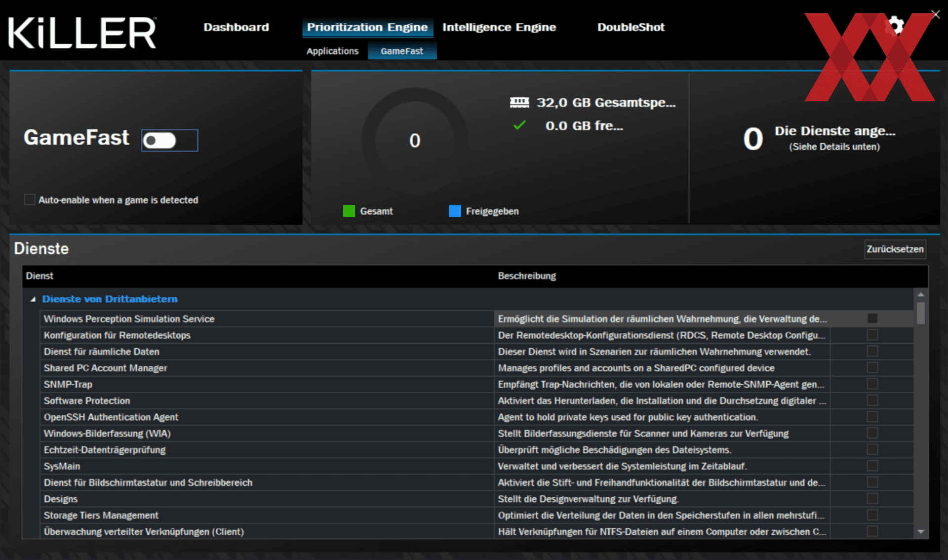Close the Killer Control Center window
Image resolution: width=948 pixels, height=560 pixels.
click(x=935, y=14)
